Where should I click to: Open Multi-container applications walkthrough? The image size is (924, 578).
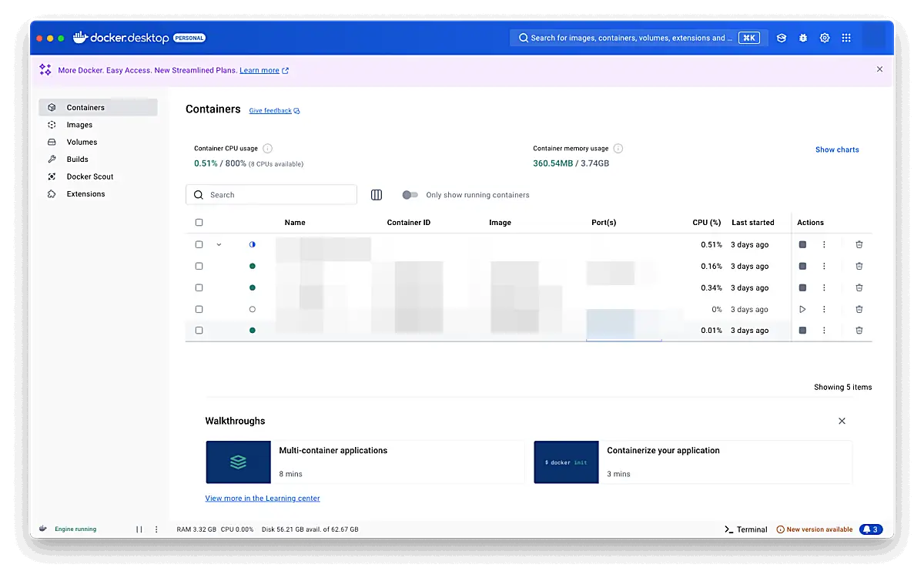coord(365,462)
